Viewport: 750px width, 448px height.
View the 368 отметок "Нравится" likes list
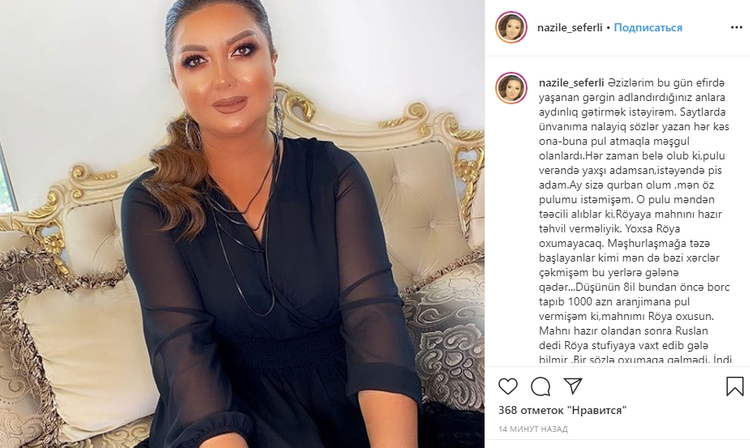point(562,410)
